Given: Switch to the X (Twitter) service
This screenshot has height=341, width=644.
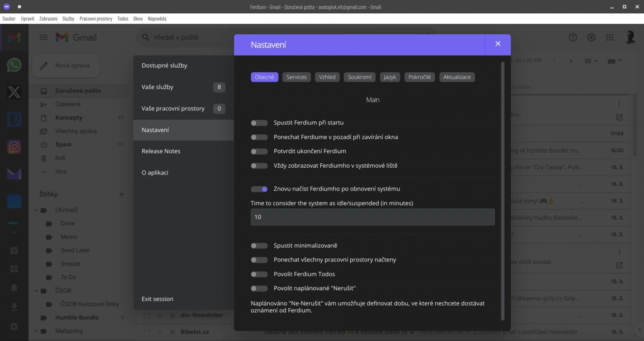Looking at the screenshot, I should click(14, 92).
